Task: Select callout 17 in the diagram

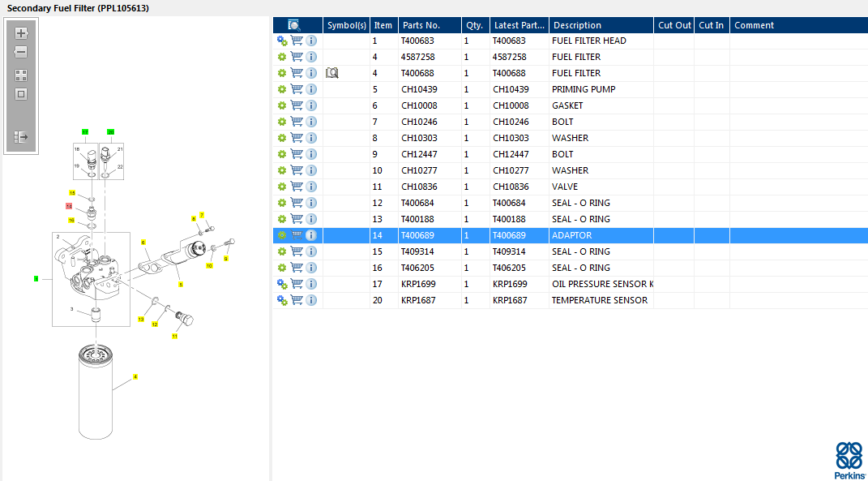Action: tap(85, 132)
